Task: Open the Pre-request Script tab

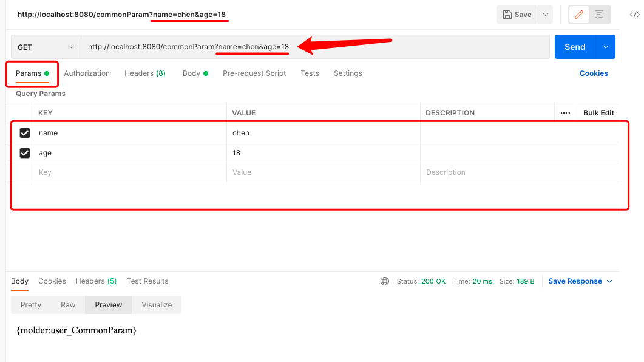Action: pyautogui.click(x=254, y=73)
